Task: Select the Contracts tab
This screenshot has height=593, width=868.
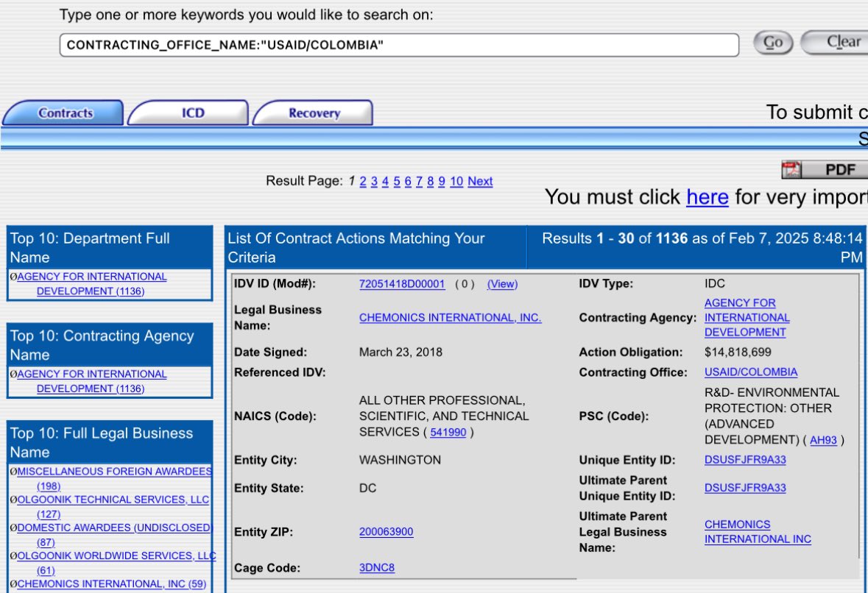Action: [65, 113]
